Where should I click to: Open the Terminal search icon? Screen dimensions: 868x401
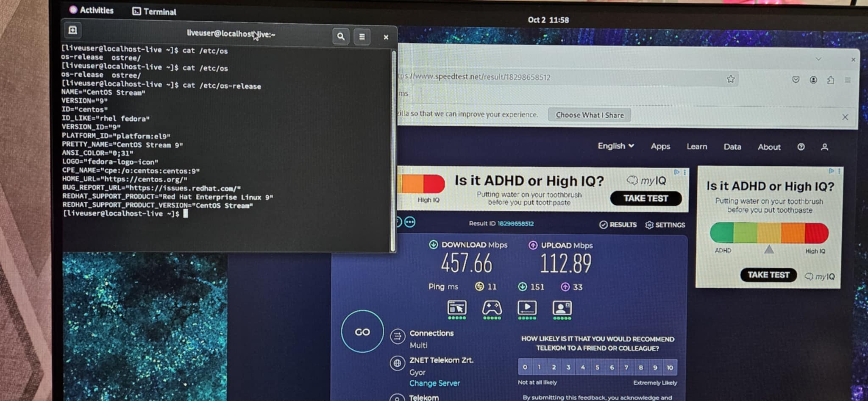point(341,36)
